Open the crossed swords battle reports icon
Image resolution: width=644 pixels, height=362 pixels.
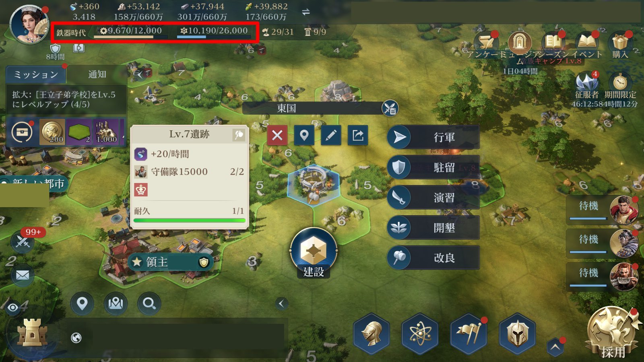click(x=23, y=242)
